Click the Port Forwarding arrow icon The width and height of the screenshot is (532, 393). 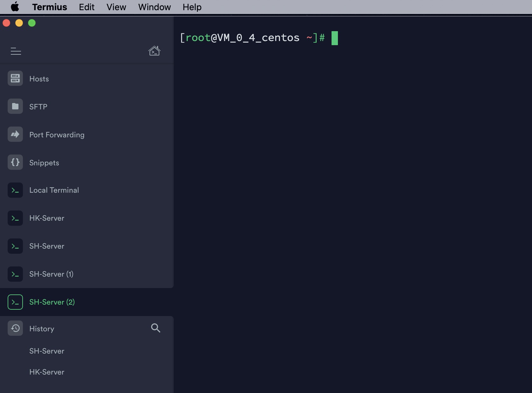(15, 134)
